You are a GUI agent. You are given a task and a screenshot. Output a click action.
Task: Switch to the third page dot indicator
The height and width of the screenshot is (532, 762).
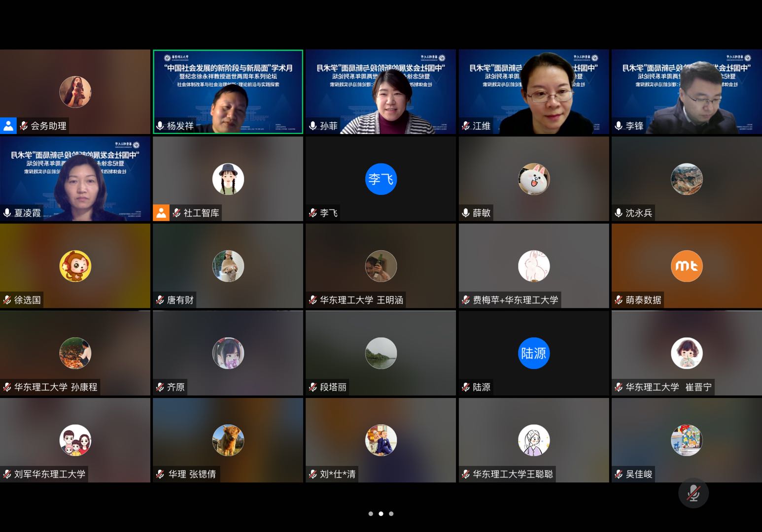(391, 514)
